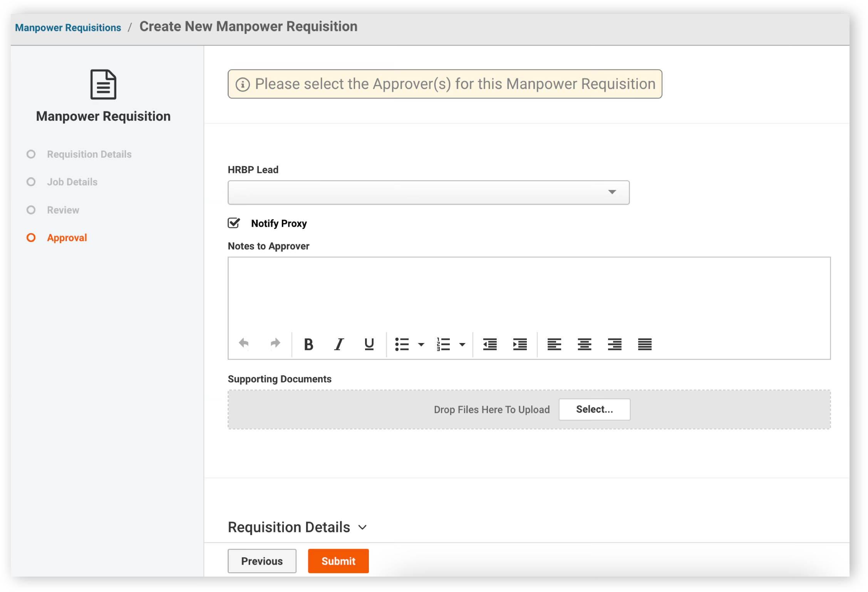Viewport: 868px width, 592px height.
Task: Open the Manpower Requisitions breadcrumb link
Action: 68,28
